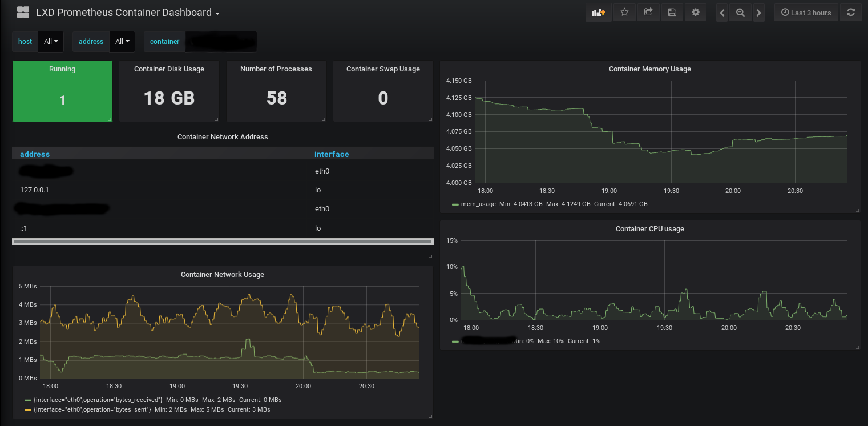Toggle the mem_usage series in legend
Screen dimensions: 868x426
[478, 204]
